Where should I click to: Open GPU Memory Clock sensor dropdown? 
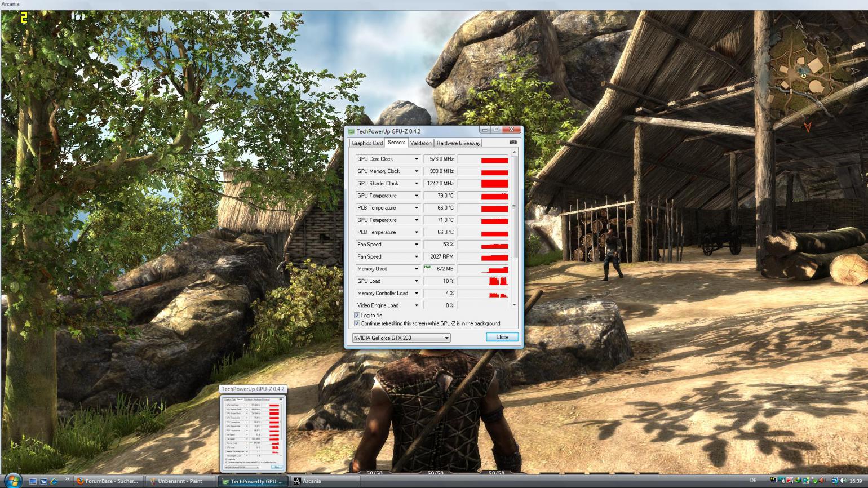tap(417, 171)
